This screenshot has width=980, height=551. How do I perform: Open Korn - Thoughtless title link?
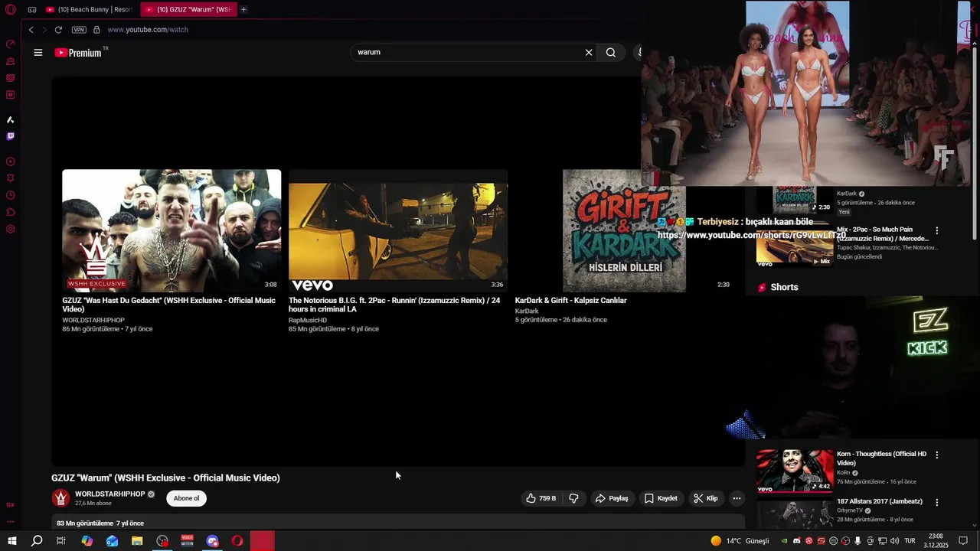coord(881,458)
